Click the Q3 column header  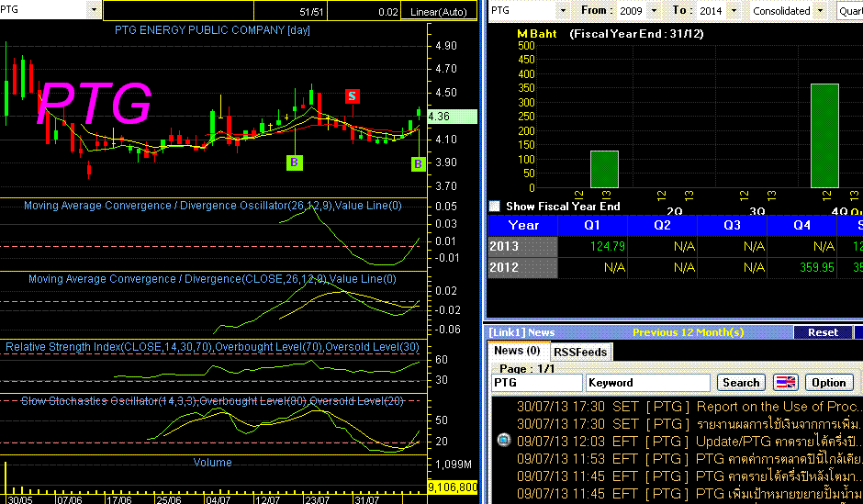(x=732, y=225)
